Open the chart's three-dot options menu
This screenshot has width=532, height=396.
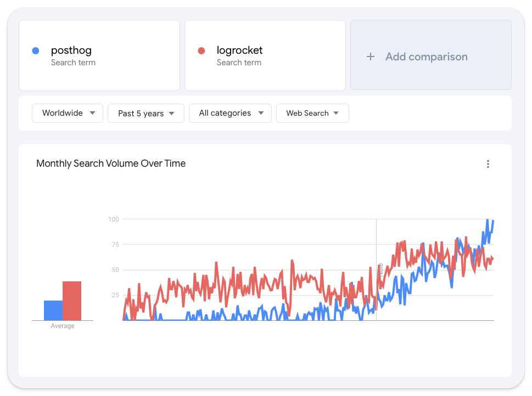pyautogui.click(x=488, y=163)
